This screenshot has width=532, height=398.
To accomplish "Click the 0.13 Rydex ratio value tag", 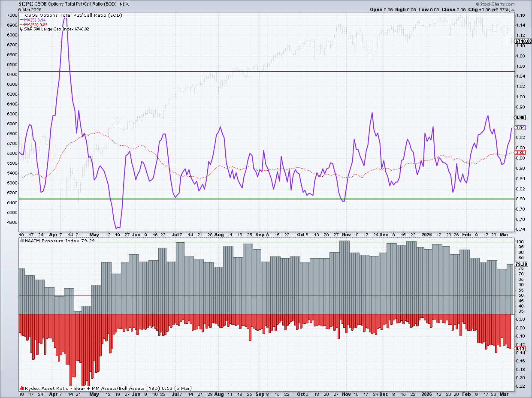I will point(520,349).
